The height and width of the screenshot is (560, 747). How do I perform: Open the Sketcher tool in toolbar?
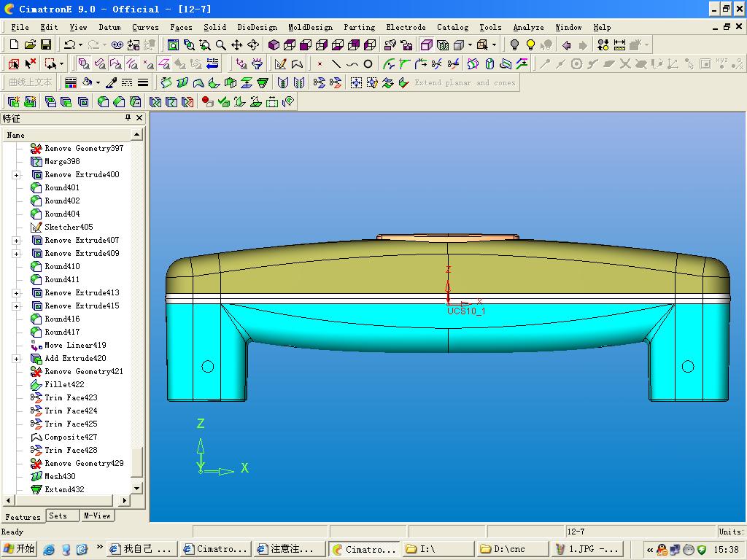[x=280, y=64]
